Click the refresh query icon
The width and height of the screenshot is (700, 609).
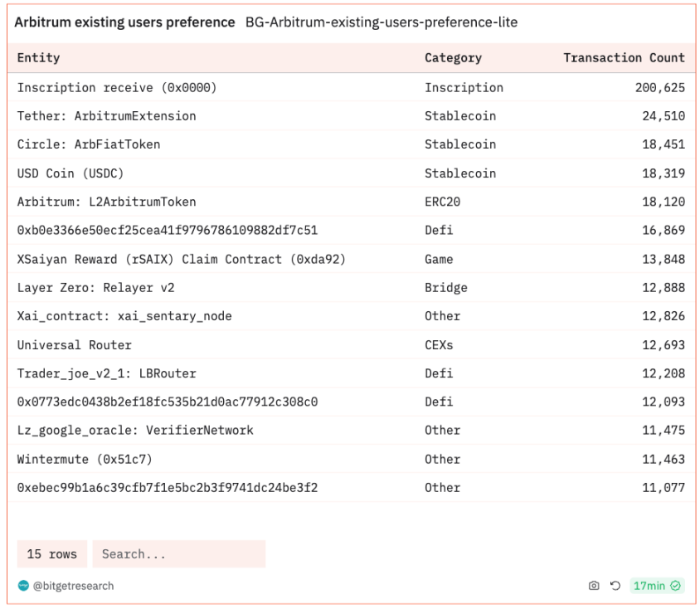tap(615, 586)
